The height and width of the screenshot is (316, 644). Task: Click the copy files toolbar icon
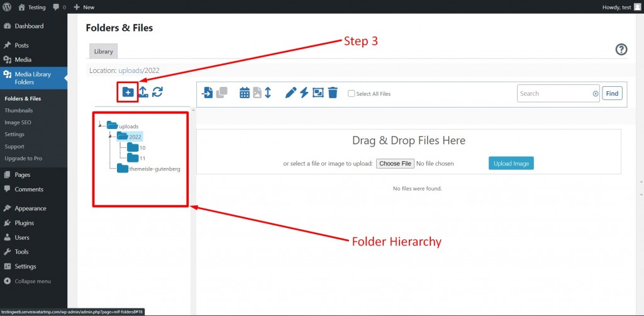coord(222,93)
